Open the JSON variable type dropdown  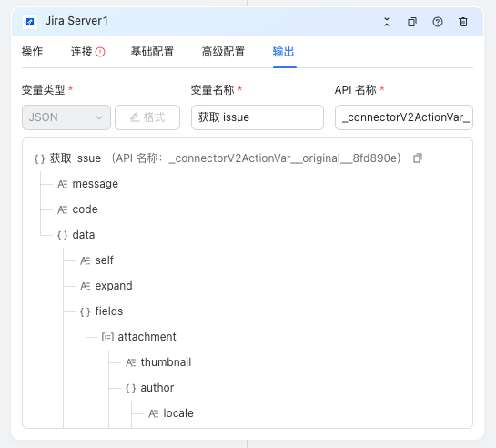click(66, 117)
